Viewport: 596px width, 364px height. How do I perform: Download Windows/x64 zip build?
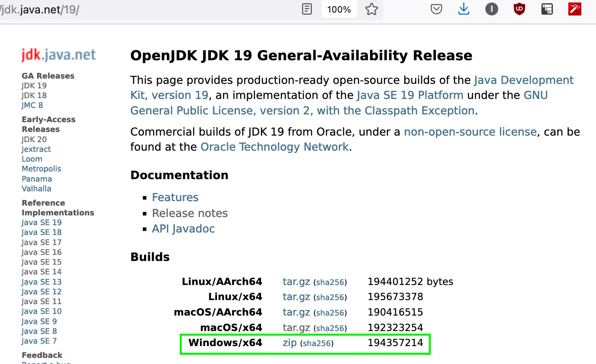[x=290, y=343]
